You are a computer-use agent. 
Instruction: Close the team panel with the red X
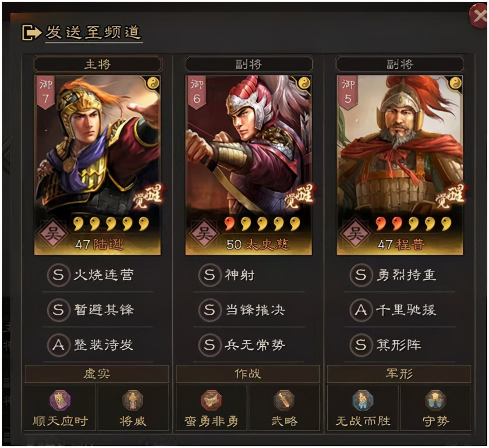click(x=479, y=16)
